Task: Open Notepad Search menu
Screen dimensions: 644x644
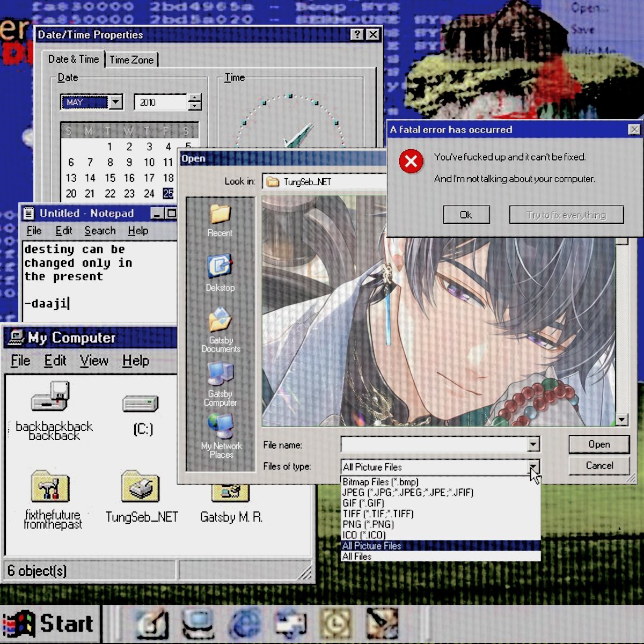Action: (x=100, y=231)
